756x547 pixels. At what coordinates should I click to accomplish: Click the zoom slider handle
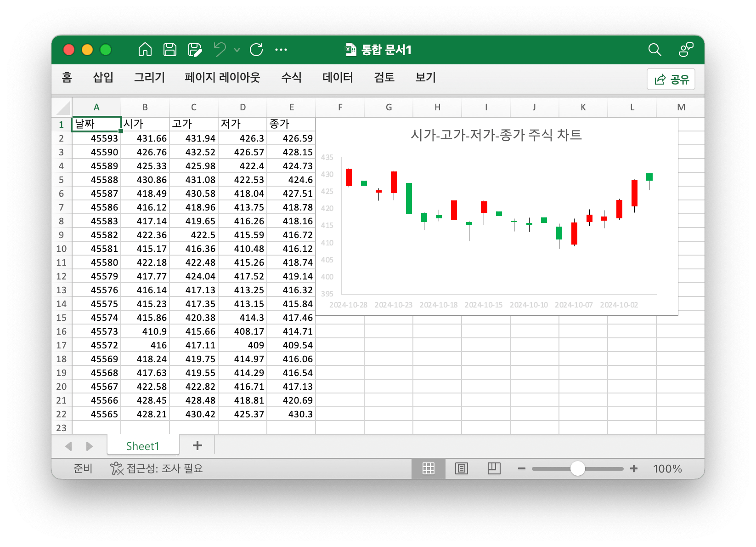point(577,468)
